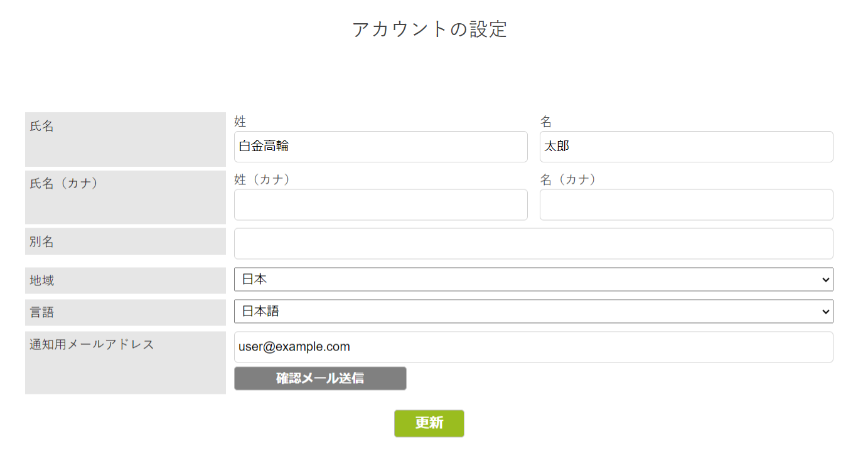Viewport: 868px width, 459px height.
Task: Select the text 白金高輪 in last name field
Action: 264,147
